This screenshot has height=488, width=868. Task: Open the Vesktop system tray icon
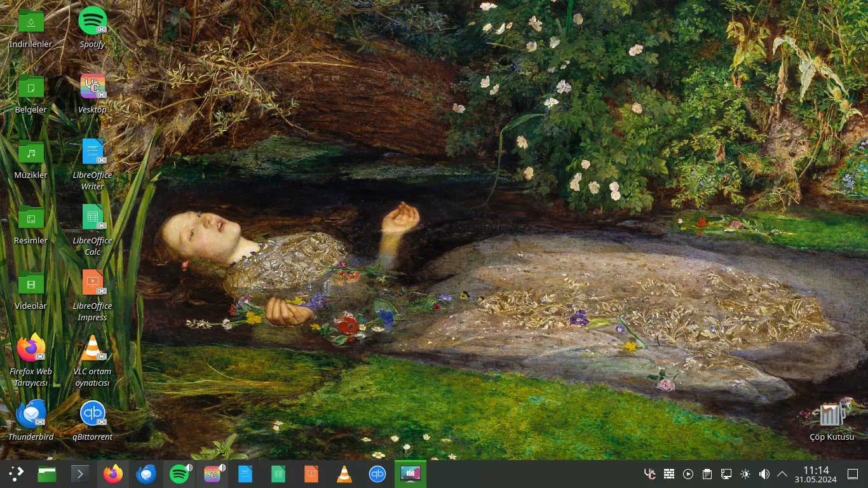(649, 474)
